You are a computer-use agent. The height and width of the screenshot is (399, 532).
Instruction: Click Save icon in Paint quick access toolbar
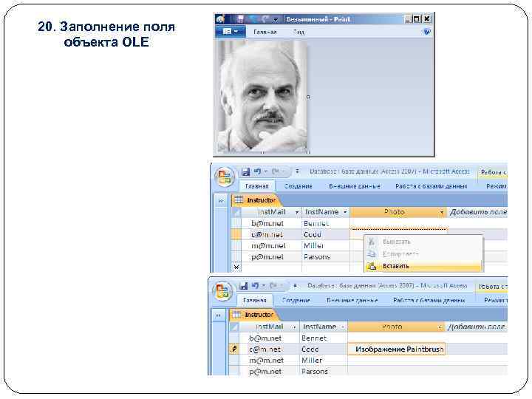[x=240, y=19]
